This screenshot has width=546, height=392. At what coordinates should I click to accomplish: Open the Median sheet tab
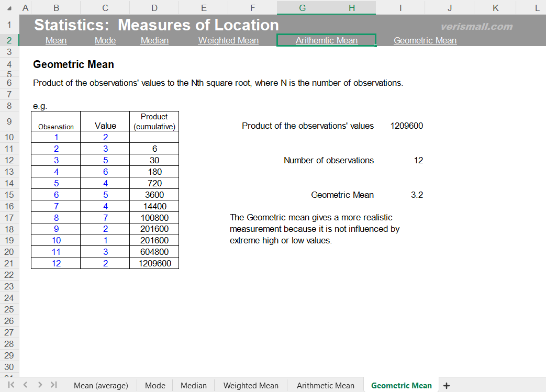pos(194,385)
